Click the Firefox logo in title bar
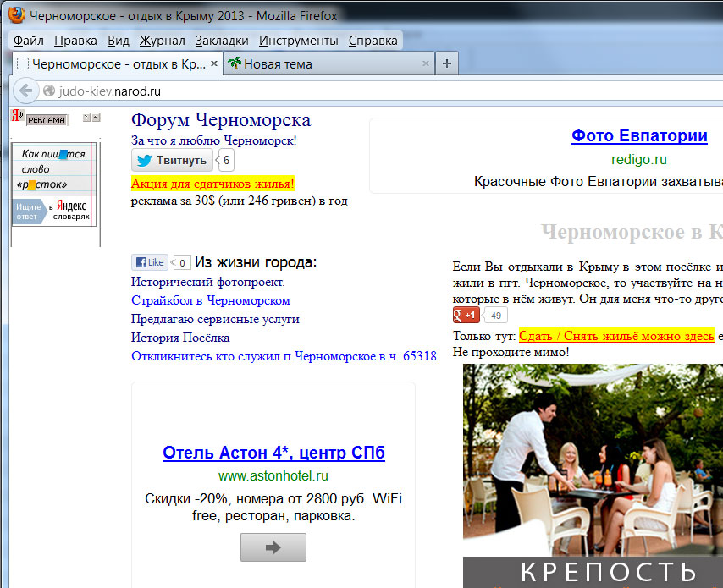The width and height of the screenshot is (723, 588). tap(15, 15)
